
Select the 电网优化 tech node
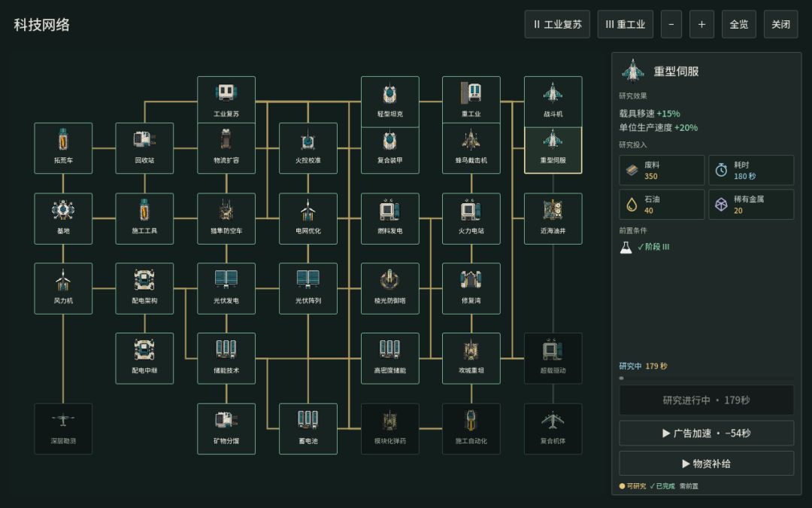(x=308, y=219)
